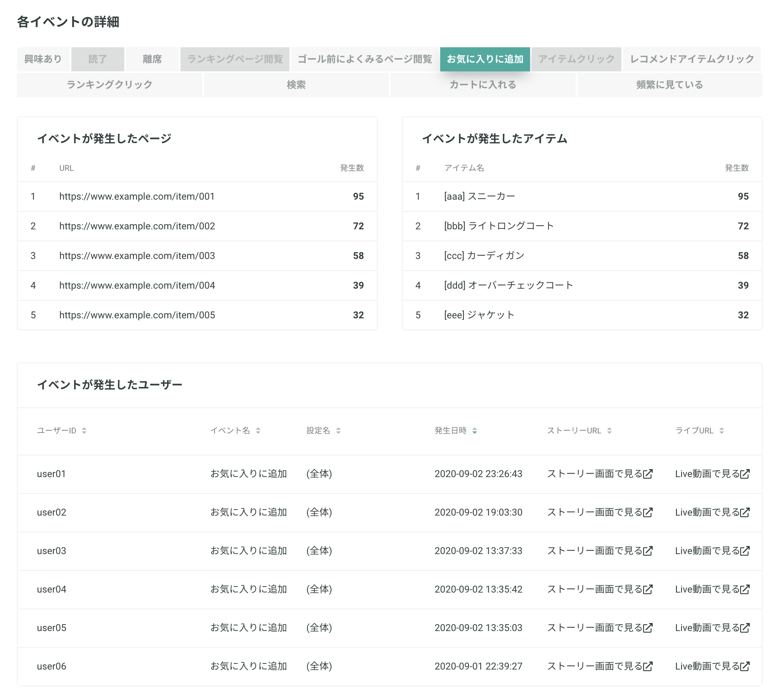Click the user01 ID cell

51,474
